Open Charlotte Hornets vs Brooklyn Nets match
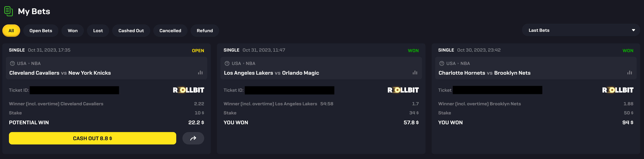644x159 pixels. [x=484, y=73]
